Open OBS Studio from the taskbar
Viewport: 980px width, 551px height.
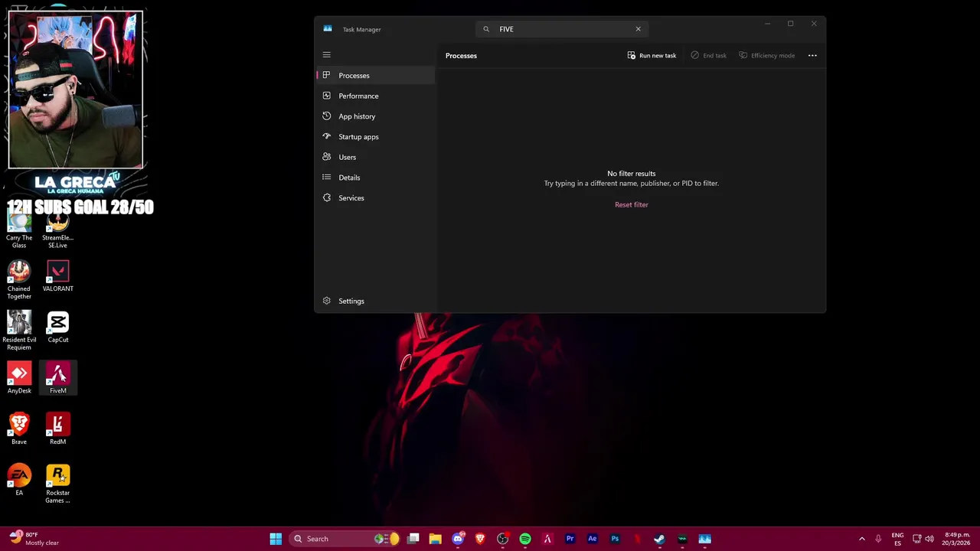pos(502,539)
